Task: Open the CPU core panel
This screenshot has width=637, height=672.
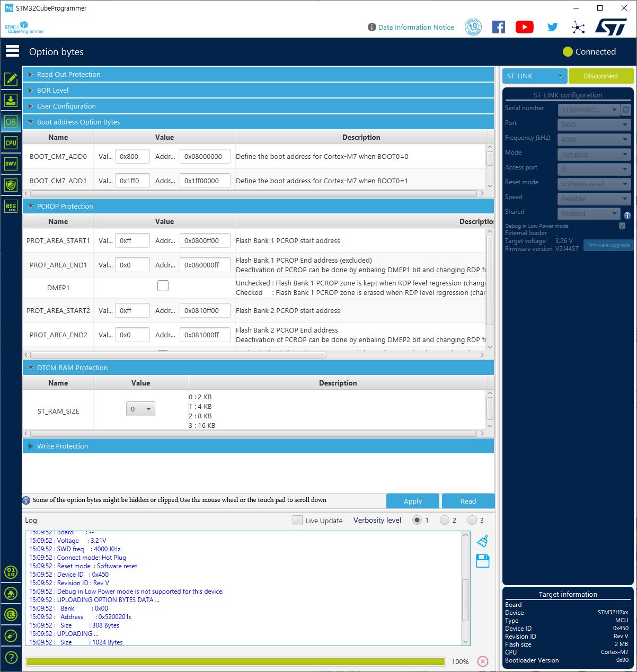Action: (11, 142)
